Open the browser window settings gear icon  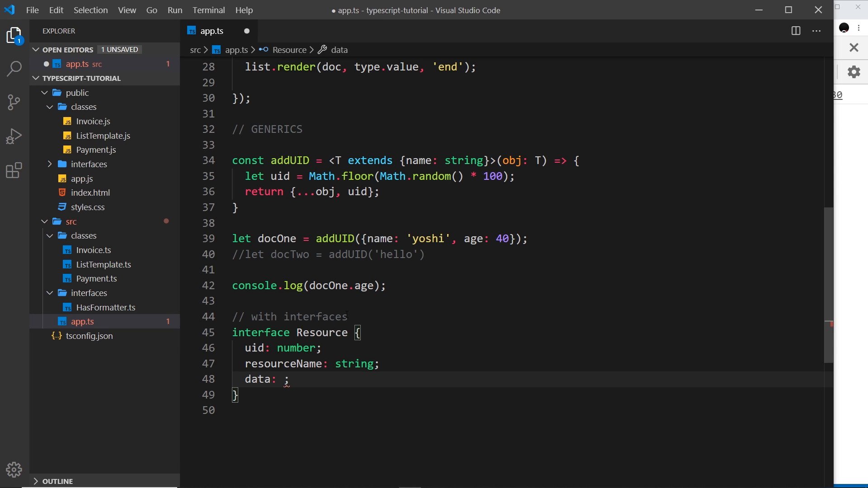pos(854,72)
